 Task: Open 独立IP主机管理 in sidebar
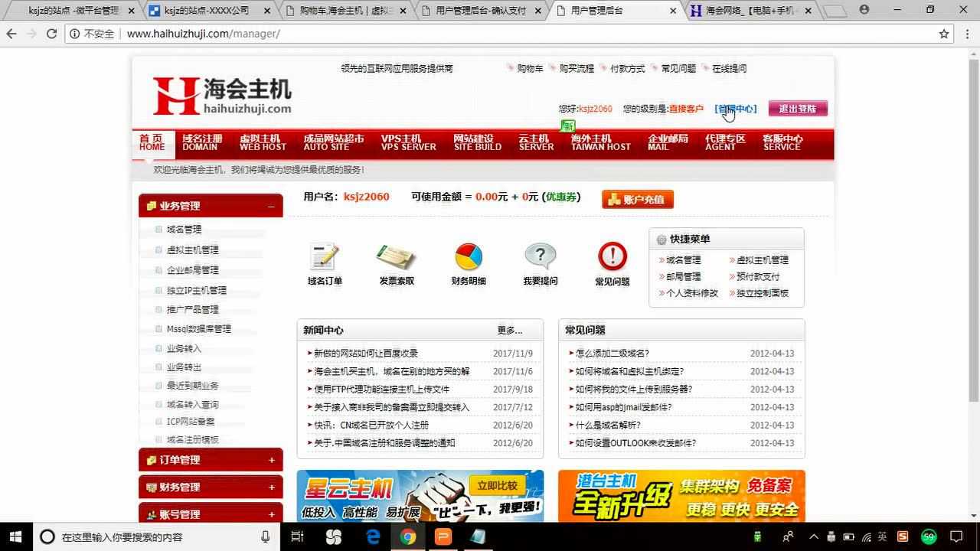[x=197, y=291]
